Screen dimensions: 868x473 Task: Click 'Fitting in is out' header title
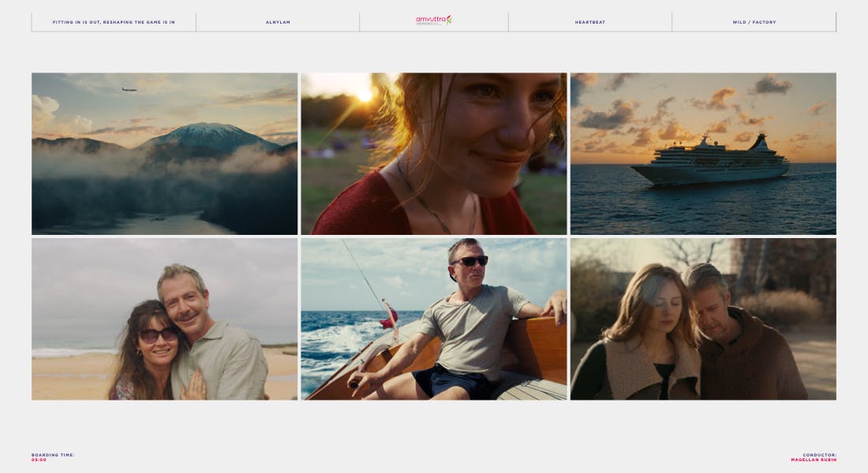pos(114,22)
